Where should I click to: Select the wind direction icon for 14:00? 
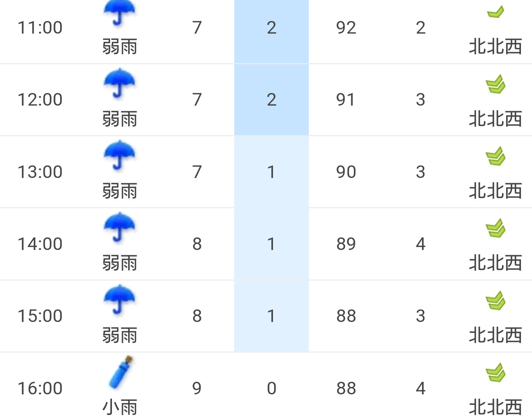[495, 228]
